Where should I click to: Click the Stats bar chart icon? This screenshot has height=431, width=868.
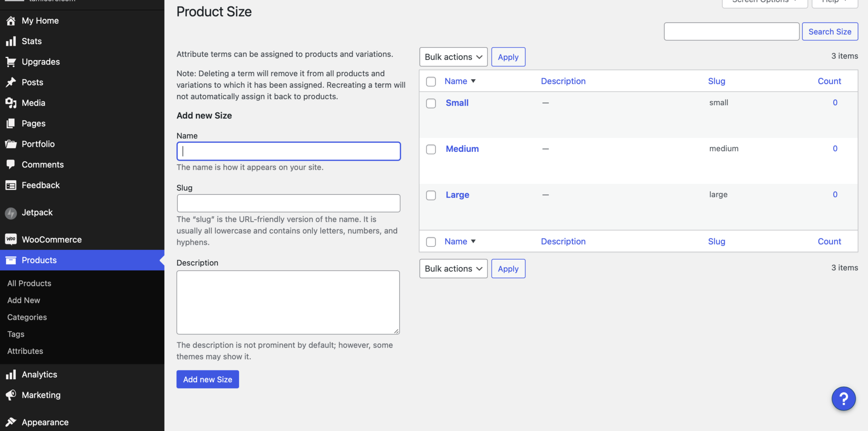click(x=11, y=41)
